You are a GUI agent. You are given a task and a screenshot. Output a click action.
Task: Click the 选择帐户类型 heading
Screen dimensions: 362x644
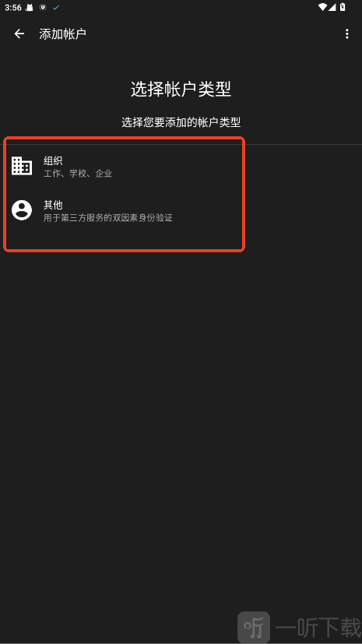[x=181, y=89]
